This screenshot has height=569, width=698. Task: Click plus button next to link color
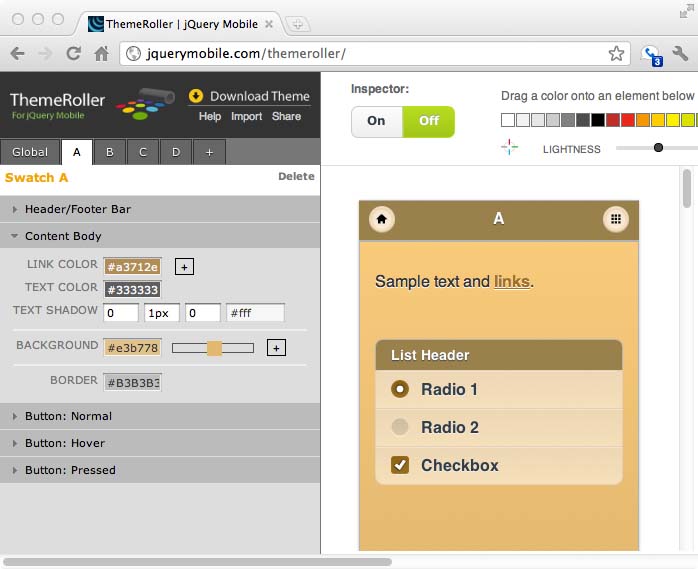click(184, 267)
